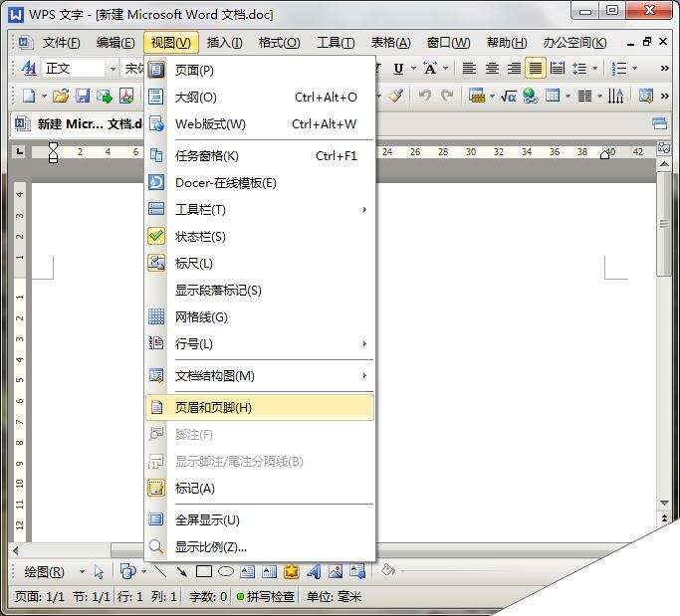680x616 pixels.
Task: Insert equation with square root icon
Action: (508, 96)
